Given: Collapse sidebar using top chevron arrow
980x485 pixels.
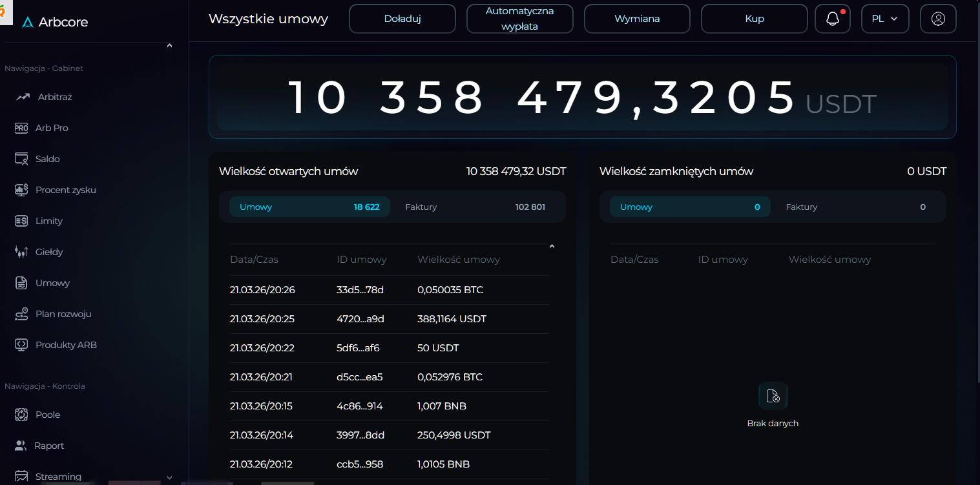Looking at the screenshot, I should [x=169, y=46].
